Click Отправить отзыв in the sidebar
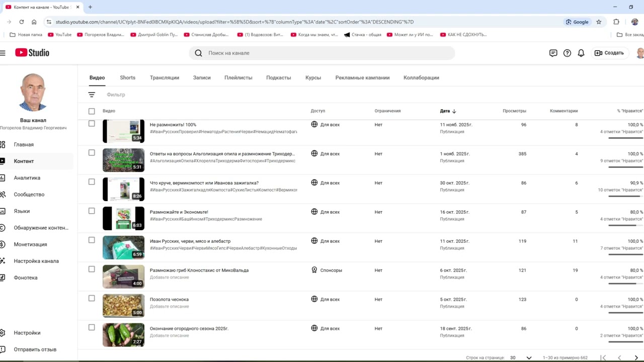Viewport: 644px width, 362px height. point(36,349)
